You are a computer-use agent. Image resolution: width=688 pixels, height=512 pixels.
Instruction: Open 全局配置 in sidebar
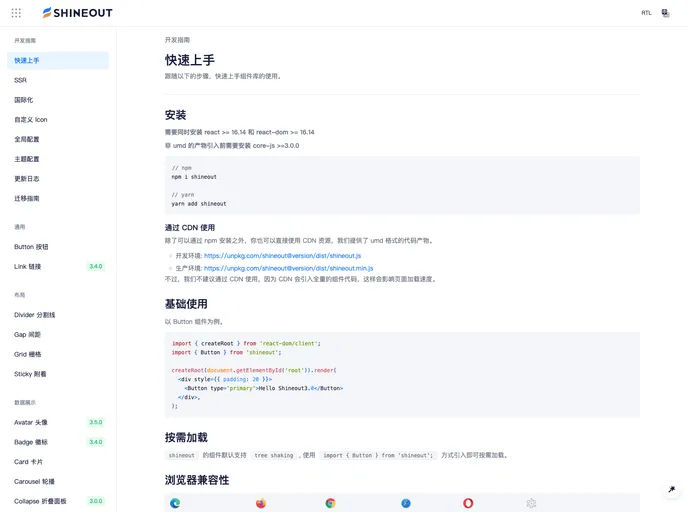[x=58, y=140]
